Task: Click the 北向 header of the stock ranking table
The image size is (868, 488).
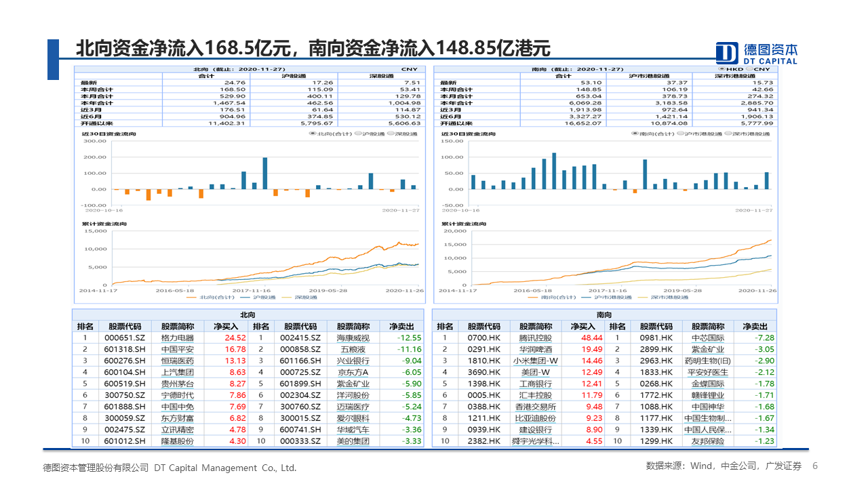Action: 248,315
